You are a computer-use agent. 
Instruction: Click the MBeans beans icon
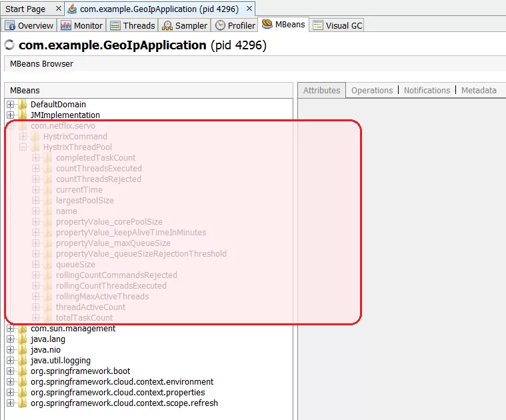click(267, 24)
